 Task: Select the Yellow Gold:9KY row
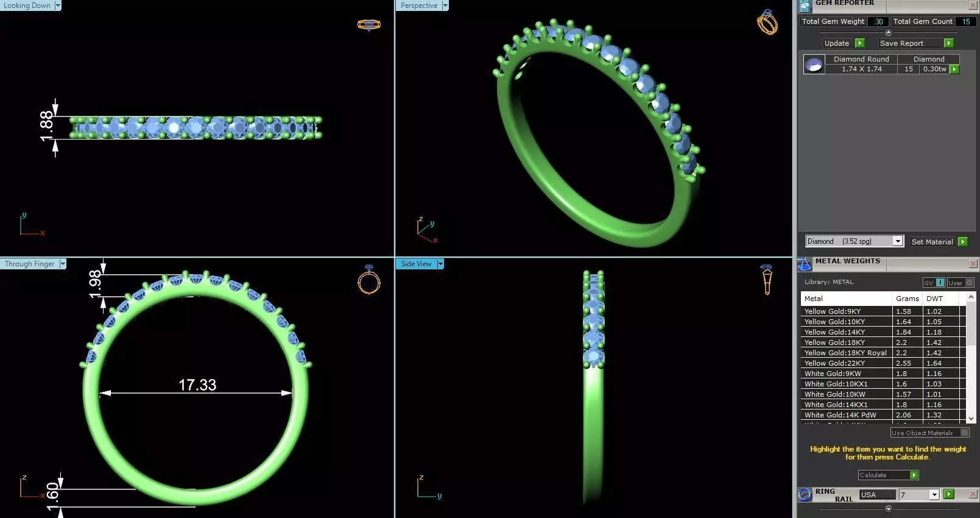coord(883,311)
